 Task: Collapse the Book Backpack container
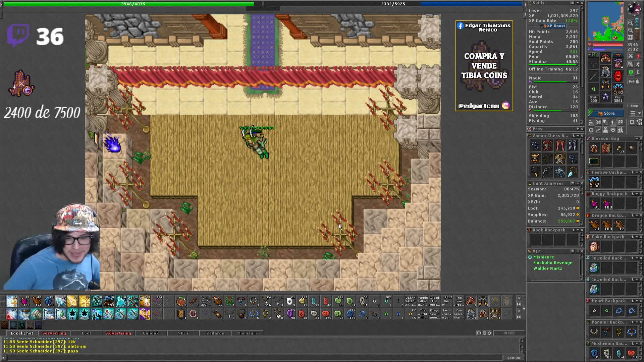[x=578, y=230]
